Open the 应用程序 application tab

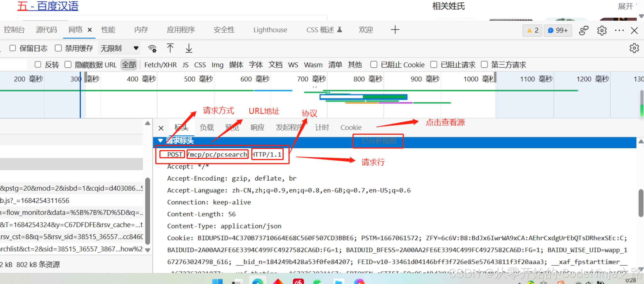click(x=181, y=30)
